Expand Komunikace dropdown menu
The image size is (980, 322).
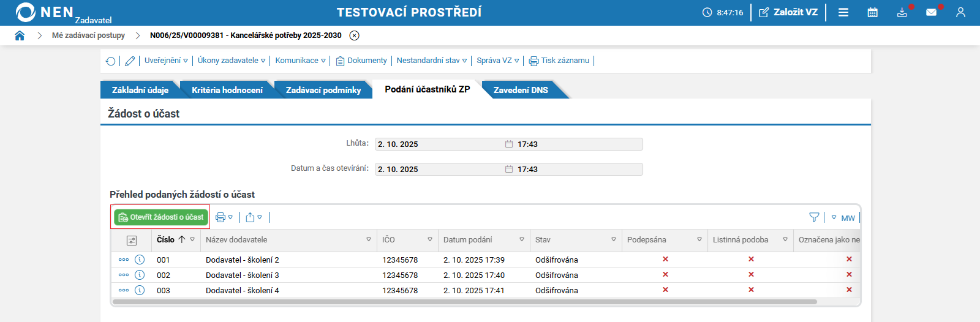[301, 61]
